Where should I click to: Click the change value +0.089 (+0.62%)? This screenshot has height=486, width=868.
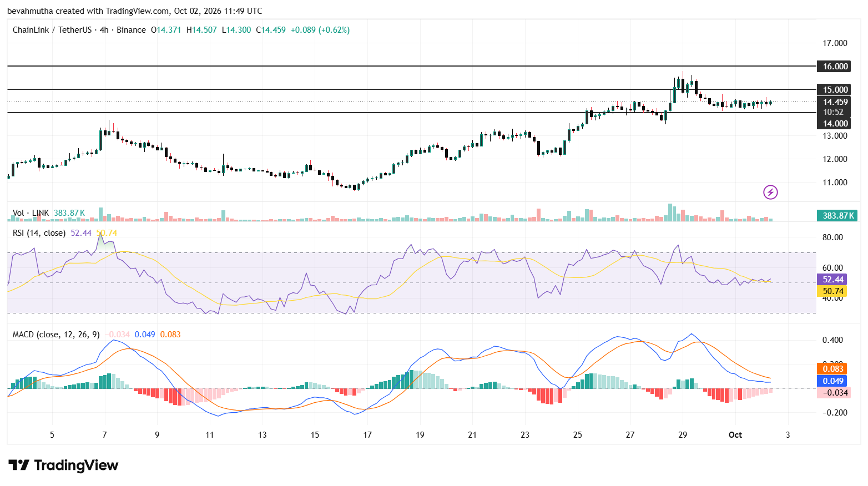click(320, 30)
